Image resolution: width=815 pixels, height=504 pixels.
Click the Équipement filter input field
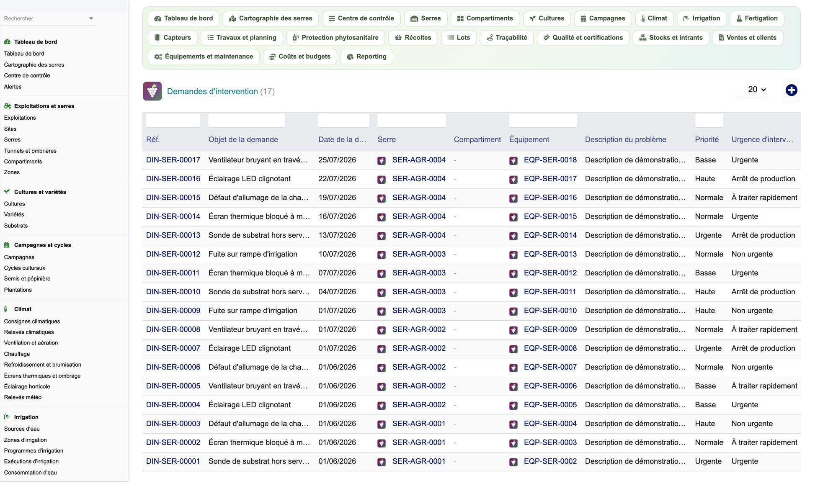(x=543, y=121)
